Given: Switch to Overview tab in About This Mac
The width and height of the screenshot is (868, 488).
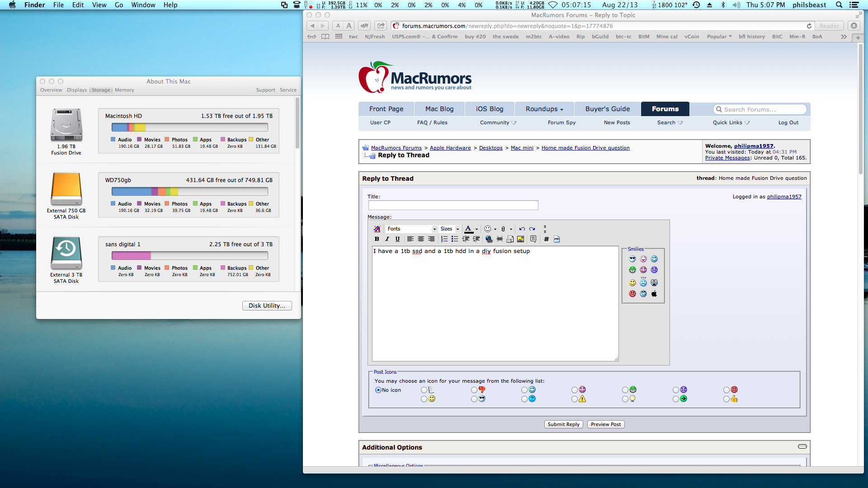Looking at the screenshot, I should (51, 90).
